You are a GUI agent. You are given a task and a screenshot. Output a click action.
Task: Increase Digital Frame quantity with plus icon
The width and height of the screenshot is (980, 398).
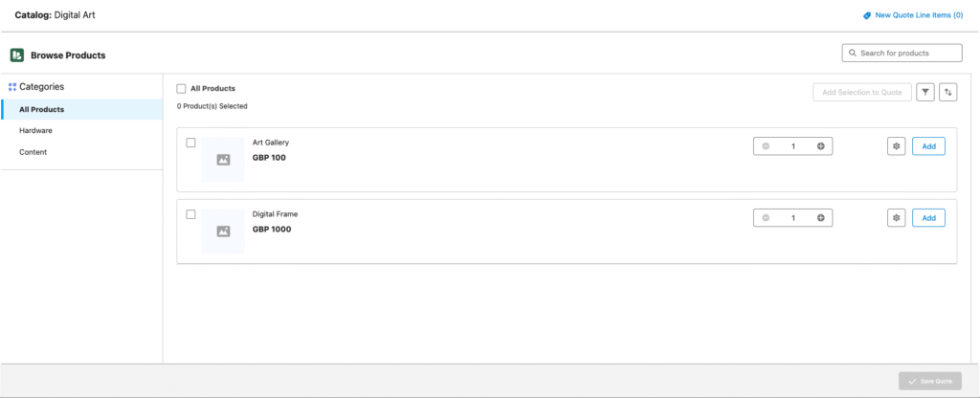tap(820, 218)
